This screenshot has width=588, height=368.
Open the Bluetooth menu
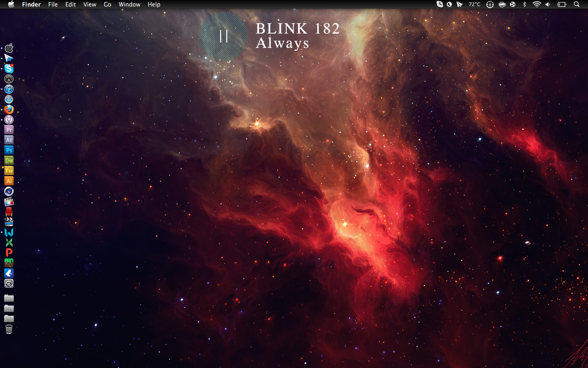[x=525, y=4]
